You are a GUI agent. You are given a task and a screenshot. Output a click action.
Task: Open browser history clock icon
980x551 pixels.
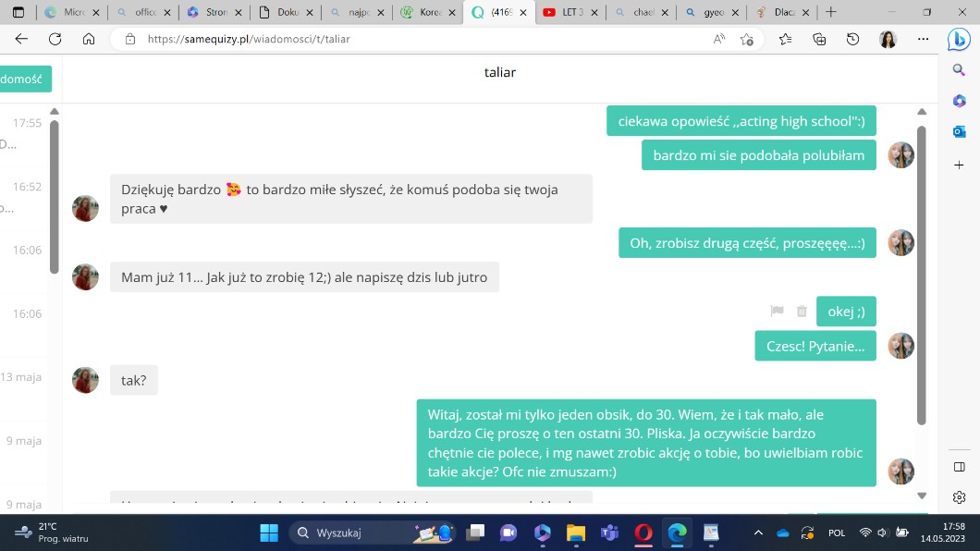click(x=853, y=39)
